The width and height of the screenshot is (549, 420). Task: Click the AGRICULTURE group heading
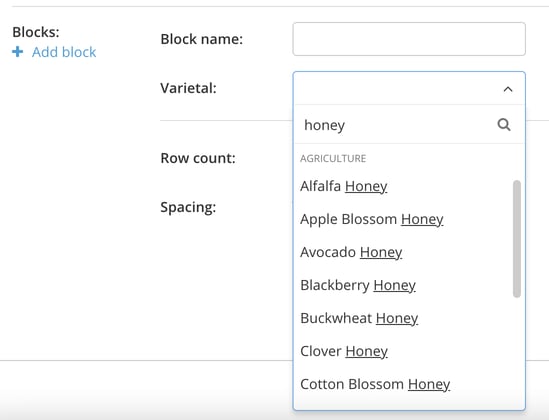click(x=333, y=159)
